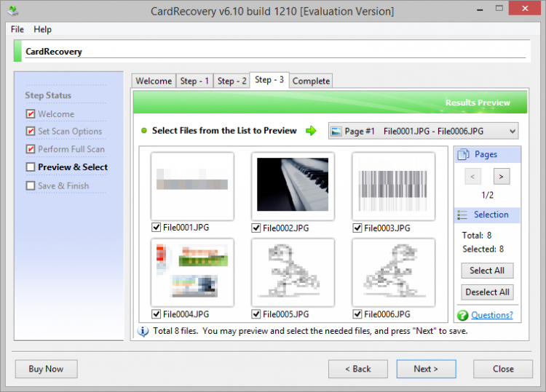
Task: Click the Total: 8 count text
Action: coord(477,236)
